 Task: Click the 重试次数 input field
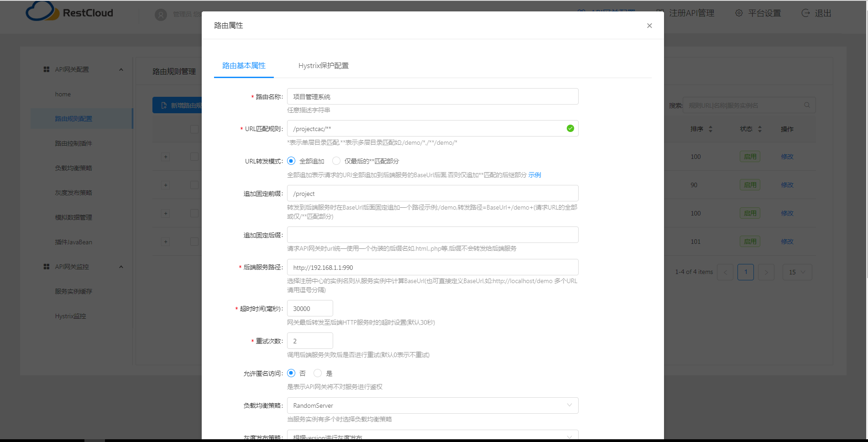point(310,341)
